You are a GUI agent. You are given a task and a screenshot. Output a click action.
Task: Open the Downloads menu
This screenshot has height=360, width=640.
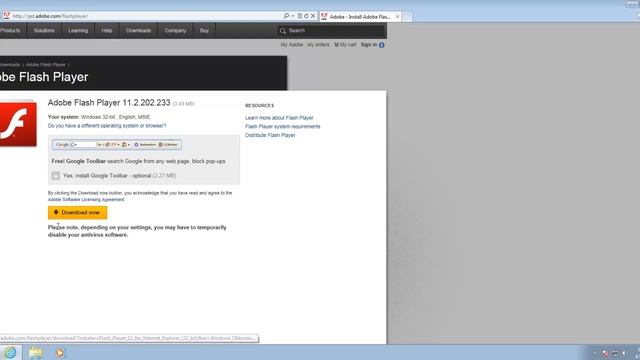click(x=138, y=31)
